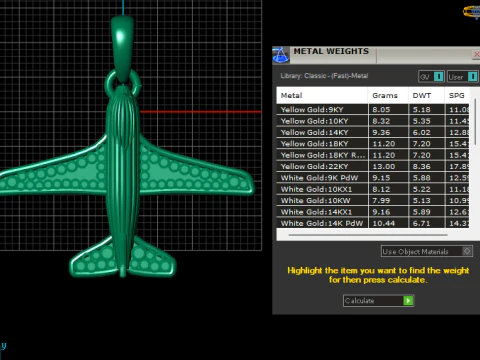Click the 8.05 grams value

[x=381, y=110]
